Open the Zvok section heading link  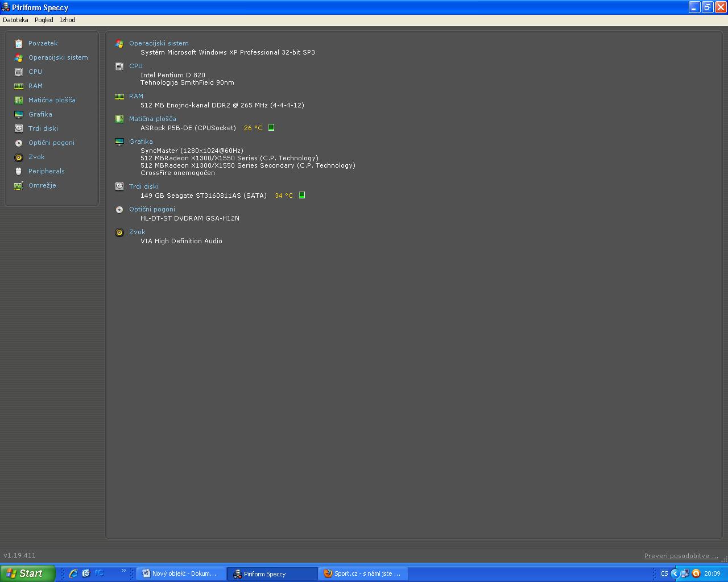coord(137,232)
